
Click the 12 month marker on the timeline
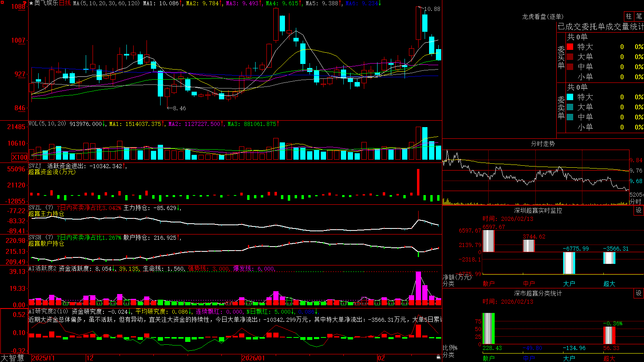[x=90, y=358]
